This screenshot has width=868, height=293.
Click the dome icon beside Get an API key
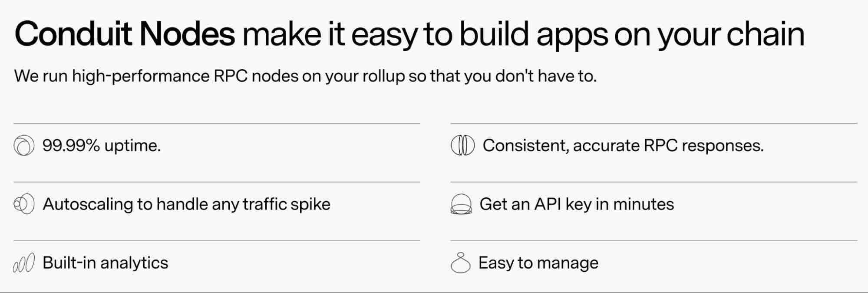(461, 204)
